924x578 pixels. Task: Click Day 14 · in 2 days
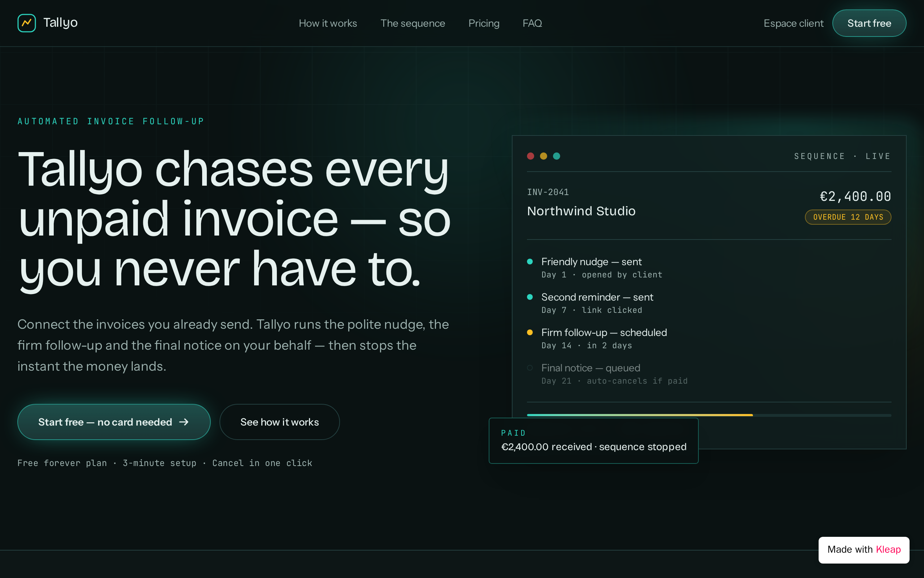pos(587,346)
